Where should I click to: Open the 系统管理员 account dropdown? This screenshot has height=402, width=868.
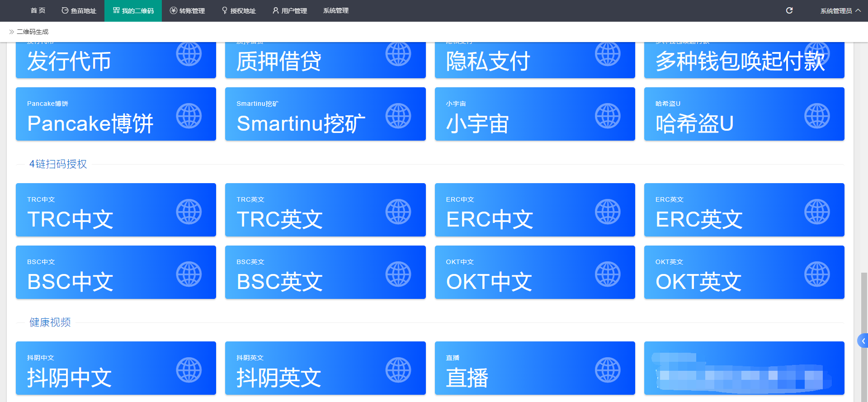pyautogui.click(x=840, y=11)
